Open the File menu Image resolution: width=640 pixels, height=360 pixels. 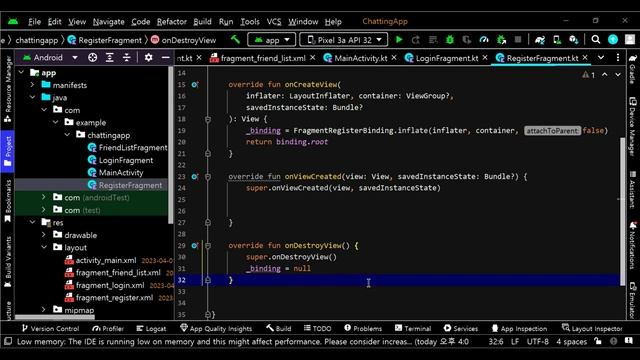34,22
